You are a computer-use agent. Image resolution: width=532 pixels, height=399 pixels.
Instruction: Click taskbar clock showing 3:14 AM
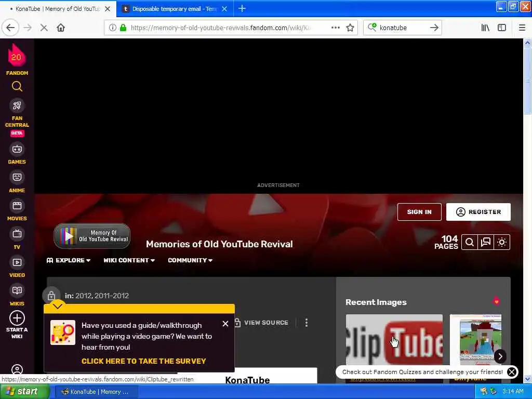pos(513,392)
